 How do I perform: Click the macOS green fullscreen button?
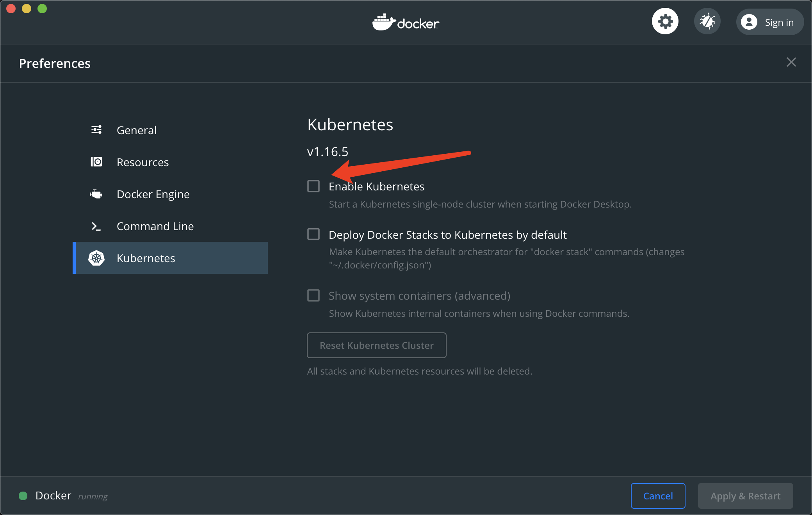pos(42,8)
